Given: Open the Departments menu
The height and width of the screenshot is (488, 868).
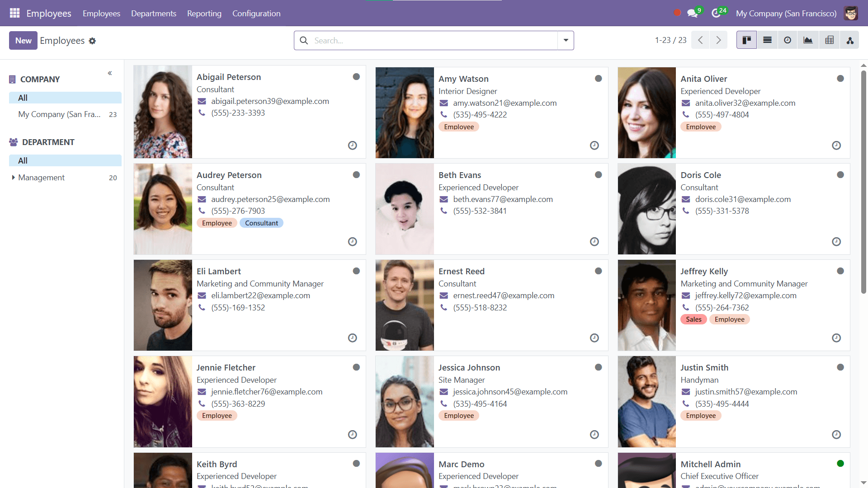Looking at the screenshot, I should 153,13.
